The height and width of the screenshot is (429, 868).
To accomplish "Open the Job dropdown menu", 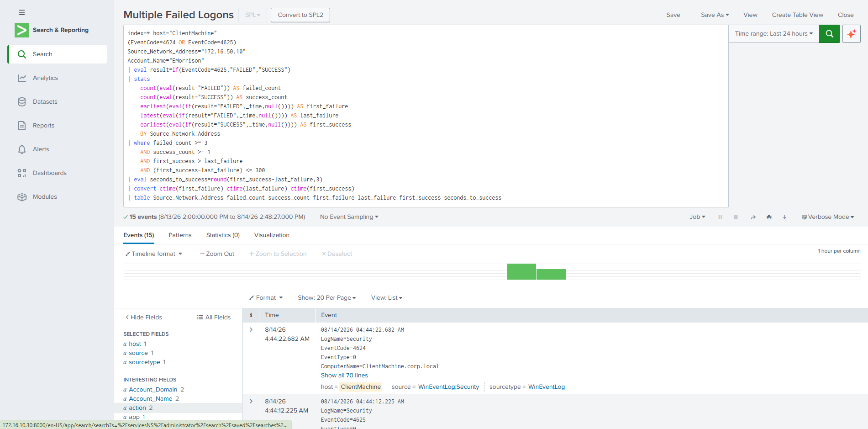I will point(697,217).
